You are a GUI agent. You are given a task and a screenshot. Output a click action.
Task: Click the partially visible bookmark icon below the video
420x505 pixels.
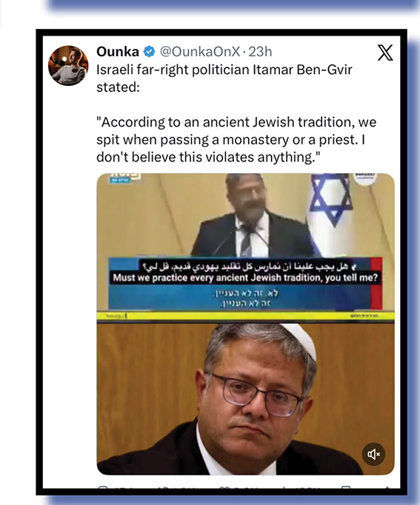coord(346,488)
